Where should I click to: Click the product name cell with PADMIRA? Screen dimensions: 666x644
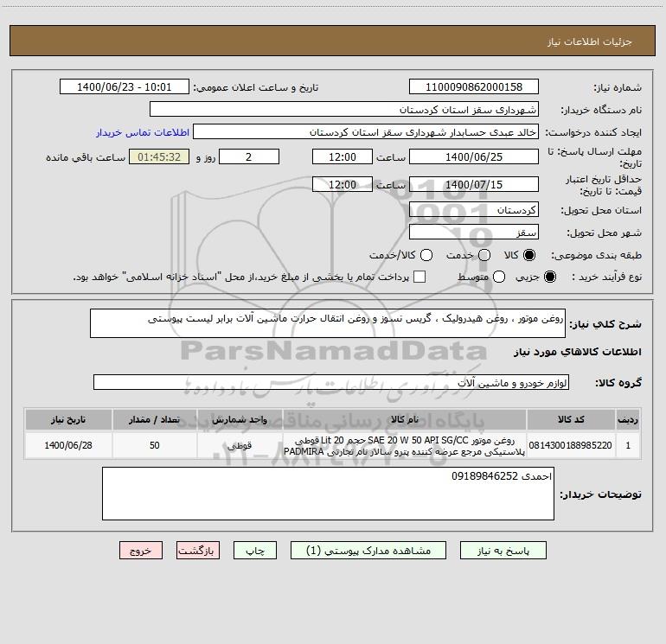point(405,445)
